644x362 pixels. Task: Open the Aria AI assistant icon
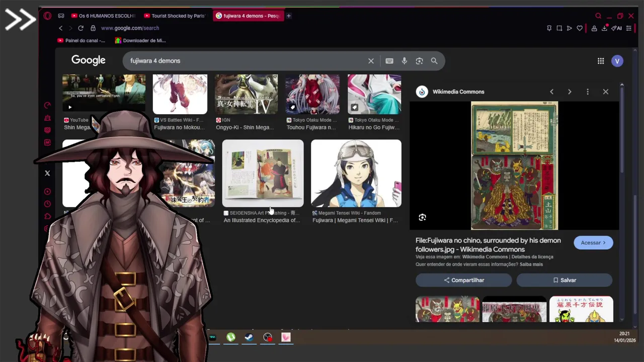[617, 28]
